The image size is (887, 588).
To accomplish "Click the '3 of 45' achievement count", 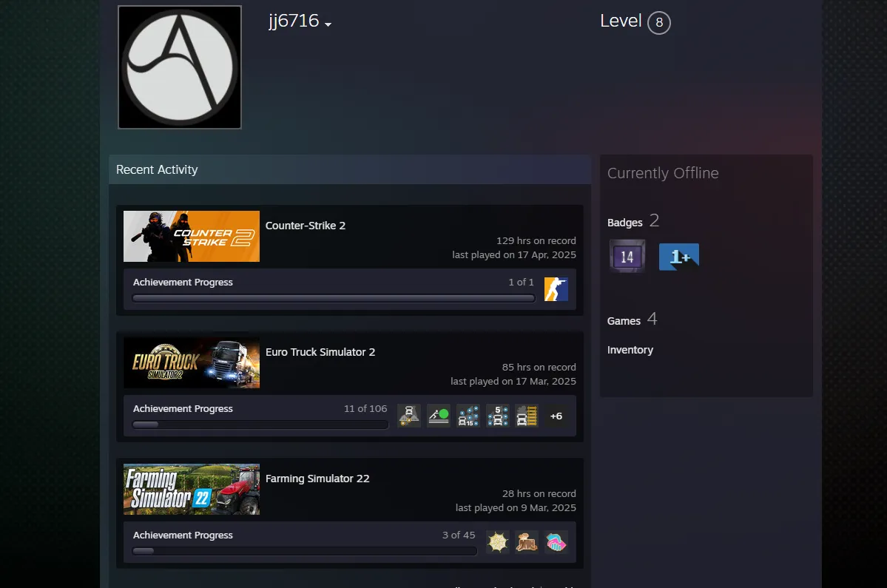I will pos(459,535).
